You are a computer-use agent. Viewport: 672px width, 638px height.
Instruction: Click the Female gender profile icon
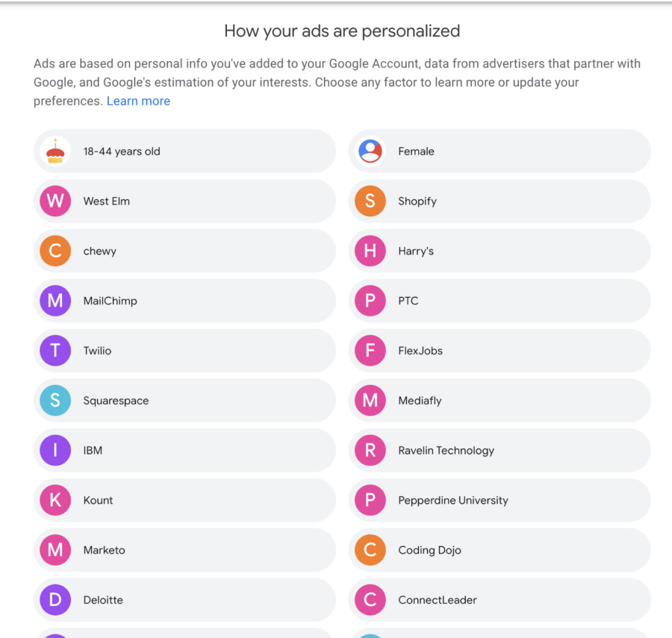point(370,151)
